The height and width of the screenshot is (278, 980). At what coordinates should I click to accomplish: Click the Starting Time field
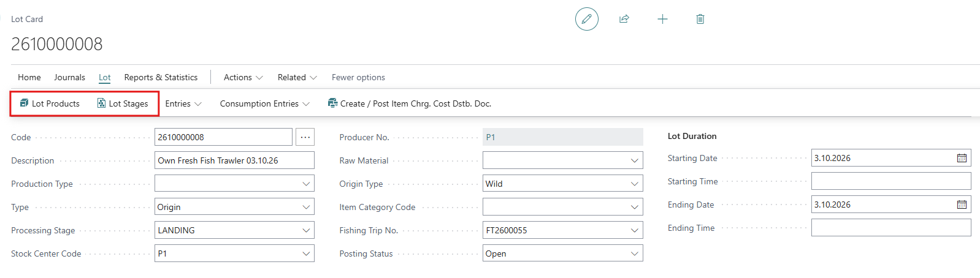891,181
